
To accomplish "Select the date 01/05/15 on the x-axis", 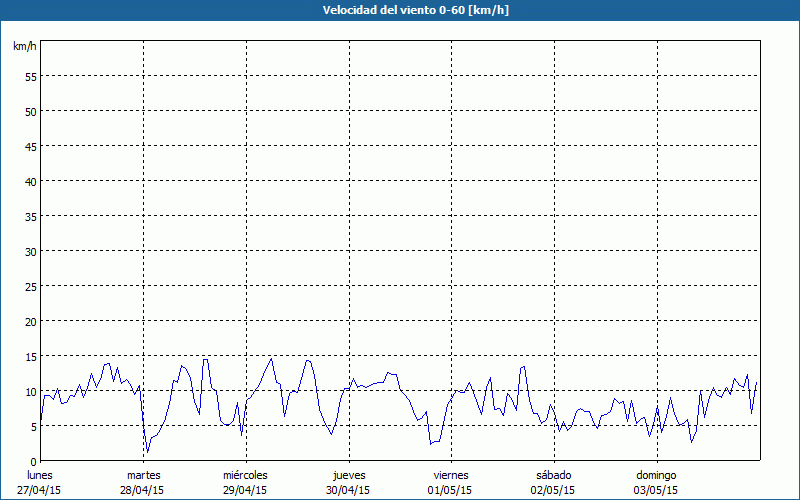I will 451,490.
